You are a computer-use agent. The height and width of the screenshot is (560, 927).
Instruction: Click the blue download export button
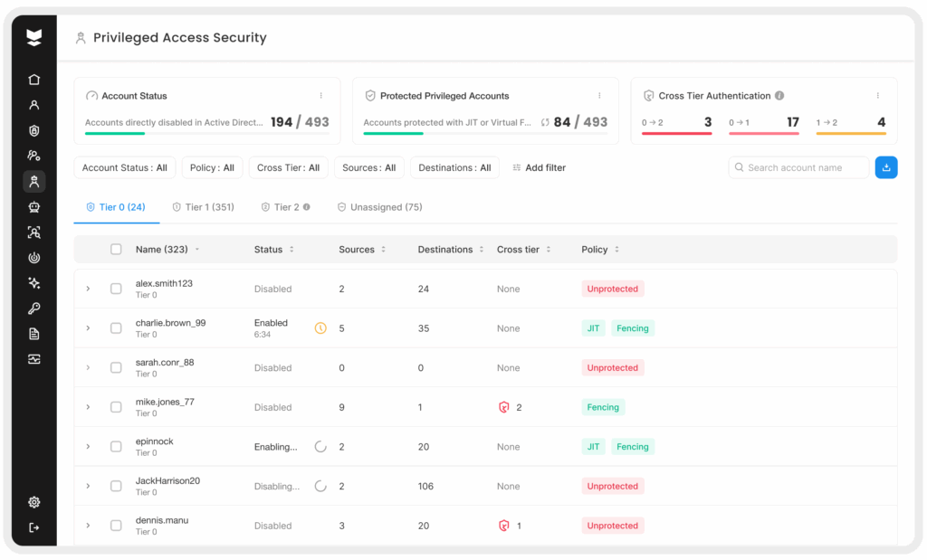[885, 167]
